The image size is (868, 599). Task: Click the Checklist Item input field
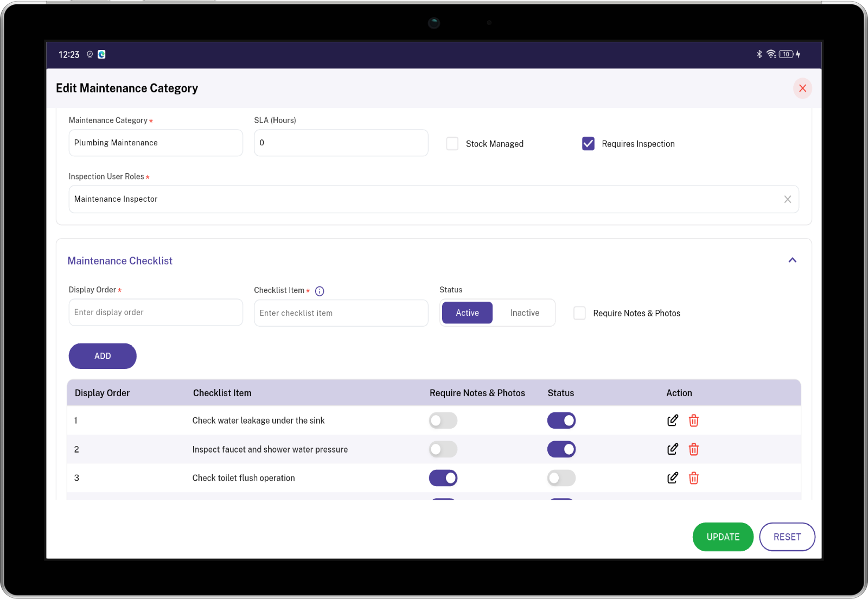(x=341, y=313)
